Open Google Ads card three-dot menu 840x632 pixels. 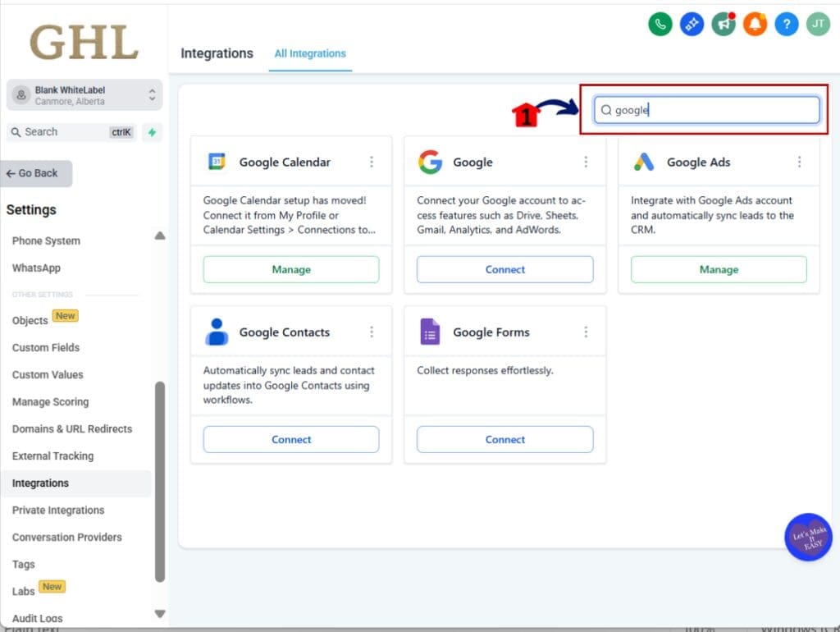(x=799, y=162)
